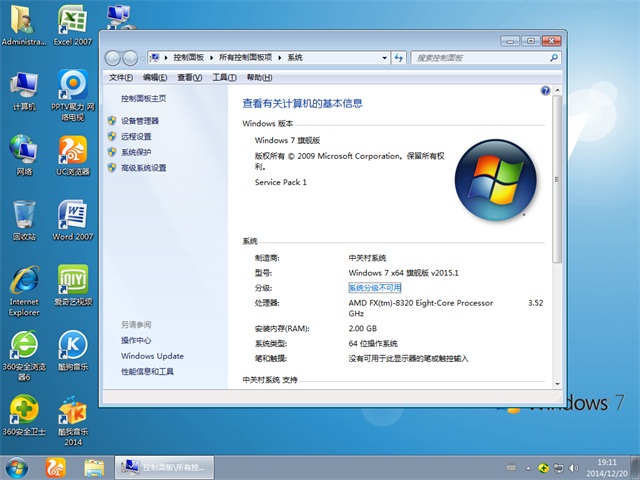Screen dimensions: 640x480
Task: Open the 回收站 recycle bin icon
Action: click(24, 220)
